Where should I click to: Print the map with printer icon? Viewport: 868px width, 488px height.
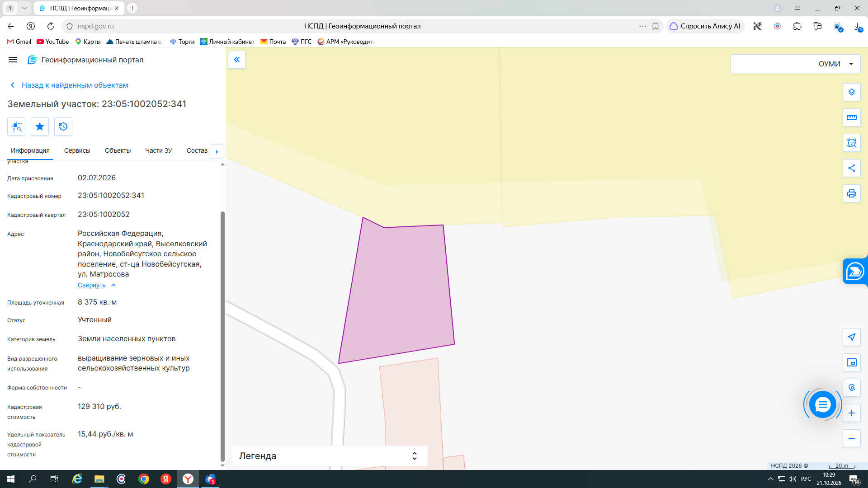click(x=852, y=193)
